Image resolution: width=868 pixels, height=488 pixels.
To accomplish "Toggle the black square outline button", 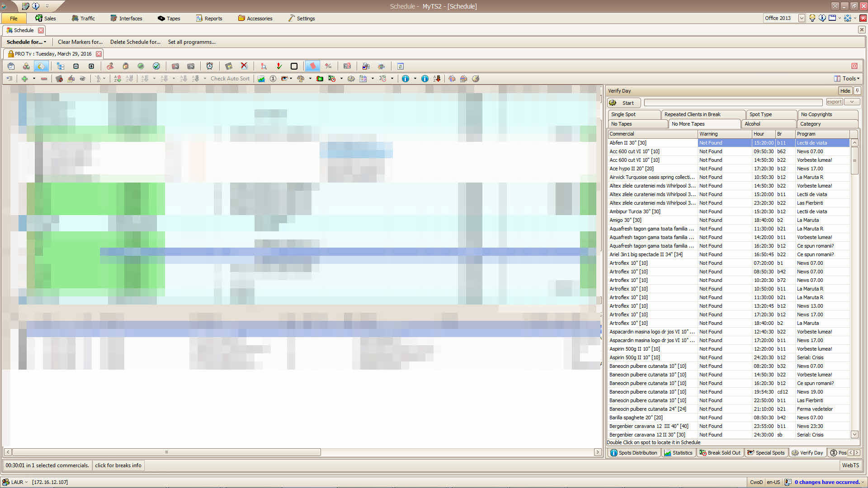I will click(294, 66).
